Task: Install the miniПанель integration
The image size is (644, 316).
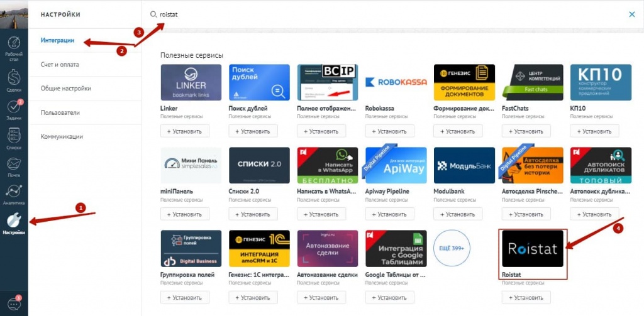Action: coord(185,214)
